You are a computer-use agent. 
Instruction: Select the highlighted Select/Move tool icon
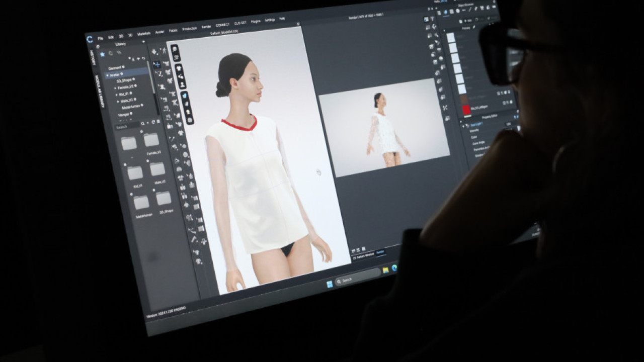(x=156, y=64)
